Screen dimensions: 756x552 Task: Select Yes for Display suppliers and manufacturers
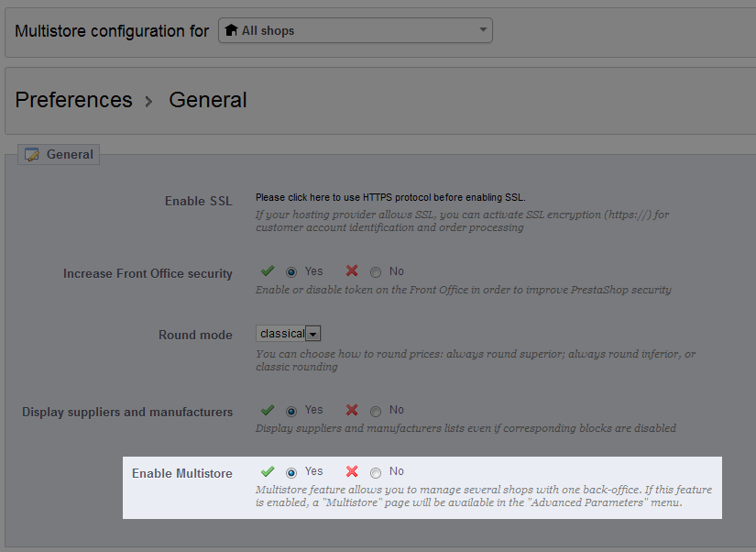[291, 411]
